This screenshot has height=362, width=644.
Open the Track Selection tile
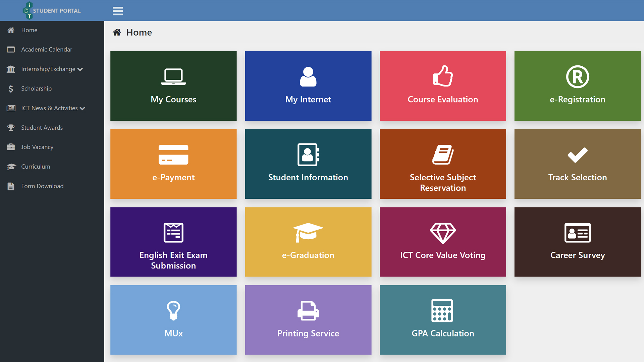[577, 164]
